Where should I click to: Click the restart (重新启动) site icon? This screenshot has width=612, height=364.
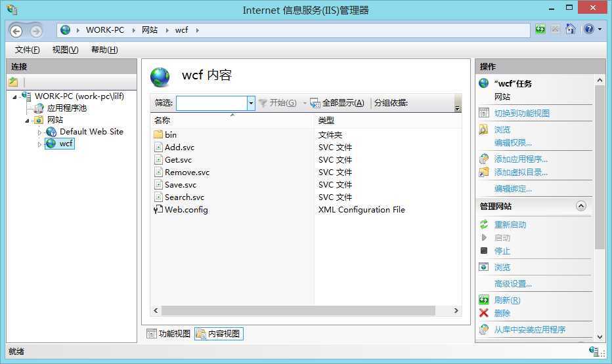tap(484, 224)
